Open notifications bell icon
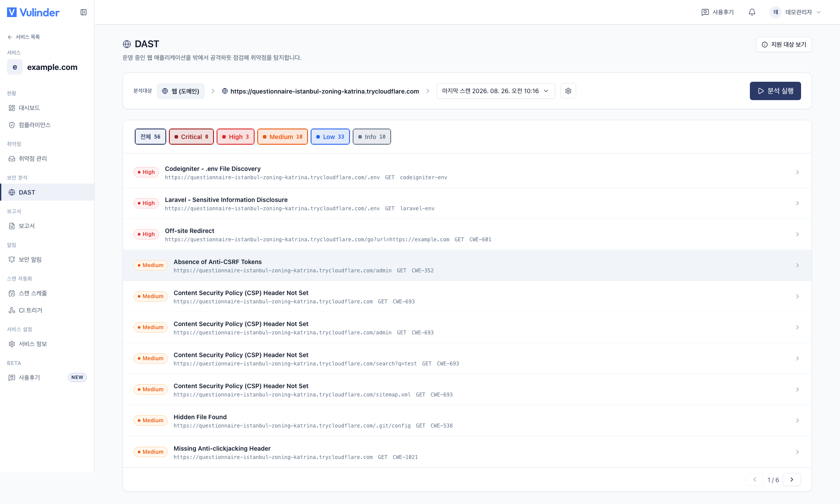This screenshot has height=504, width=840. coord(752,12)
